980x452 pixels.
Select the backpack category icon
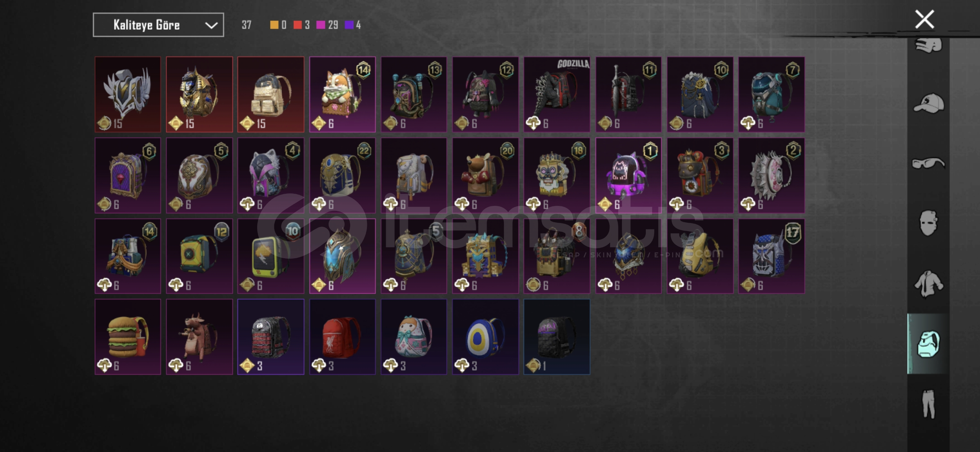click(928, 344)
